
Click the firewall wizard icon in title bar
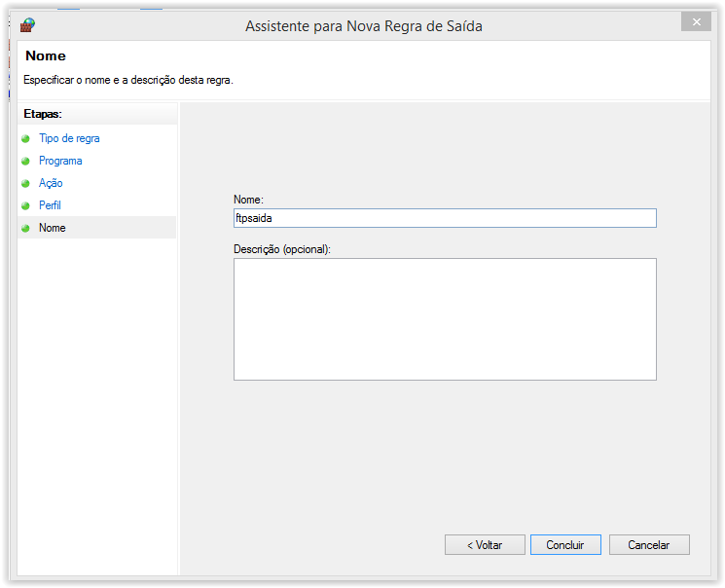pyautogui.click(x=27, y=25)
